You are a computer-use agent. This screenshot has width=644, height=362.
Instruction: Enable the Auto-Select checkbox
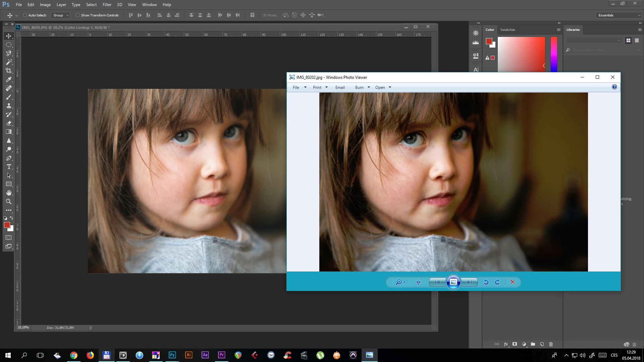pyautogui.click(x=25, y=15)
